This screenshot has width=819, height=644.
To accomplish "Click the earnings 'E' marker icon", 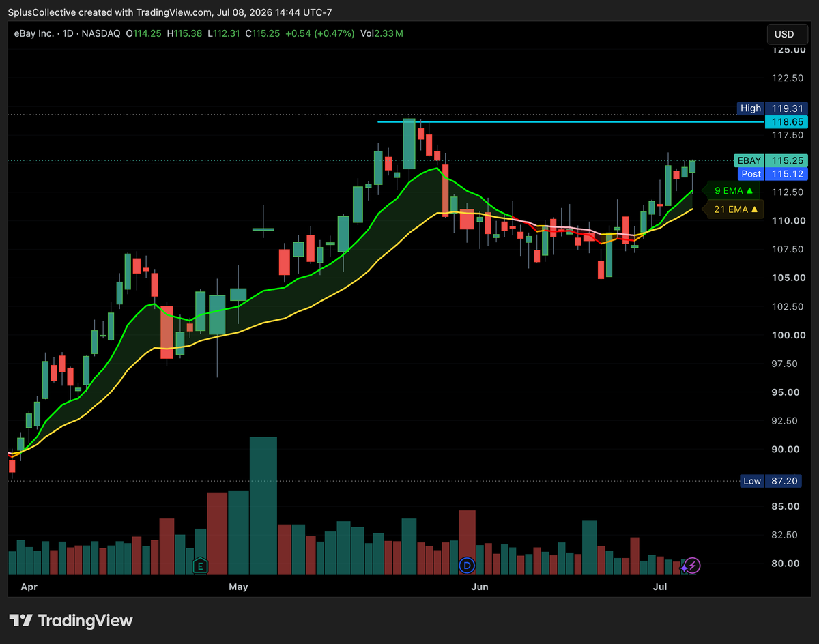I will [x=200, y=565].
